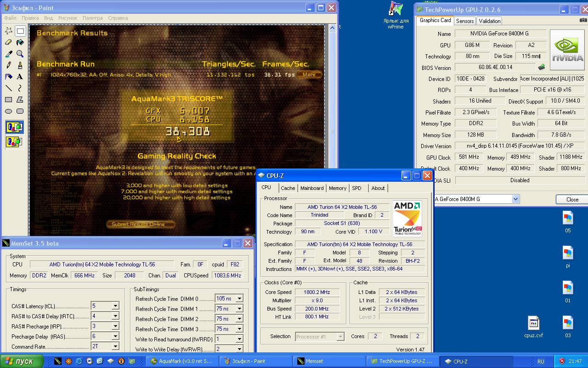Click the red shield system tray icon
The image size is (588, 368).
562,361
